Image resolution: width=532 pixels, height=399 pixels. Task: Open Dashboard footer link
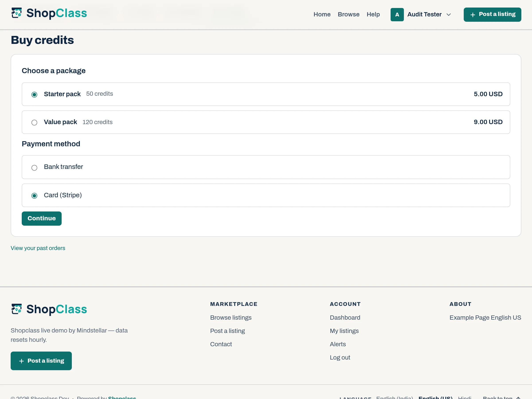345,317
